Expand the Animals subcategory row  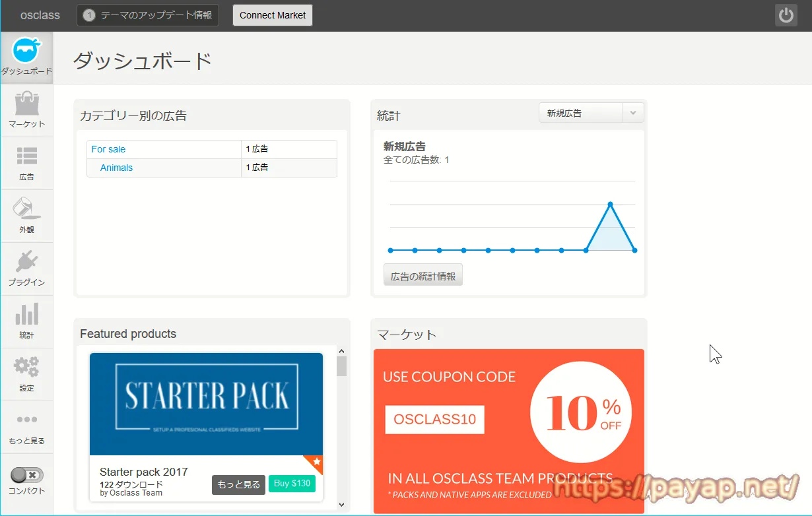[116, 168]
